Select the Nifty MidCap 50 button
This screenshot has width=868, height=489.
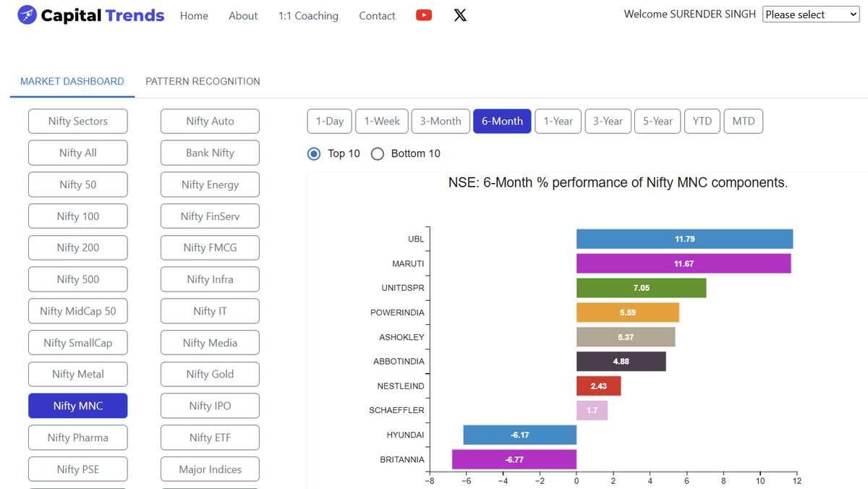coord(78,311)
